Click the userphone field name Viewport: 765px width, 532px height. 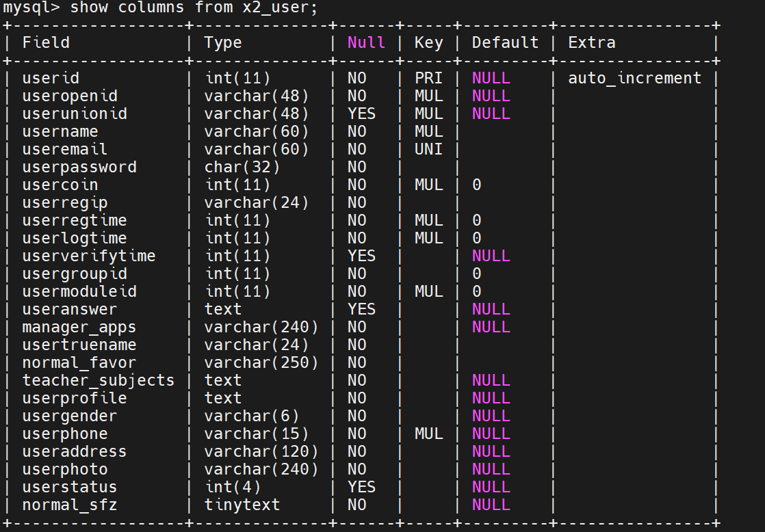pyautogui.click(x=65, y=434)
